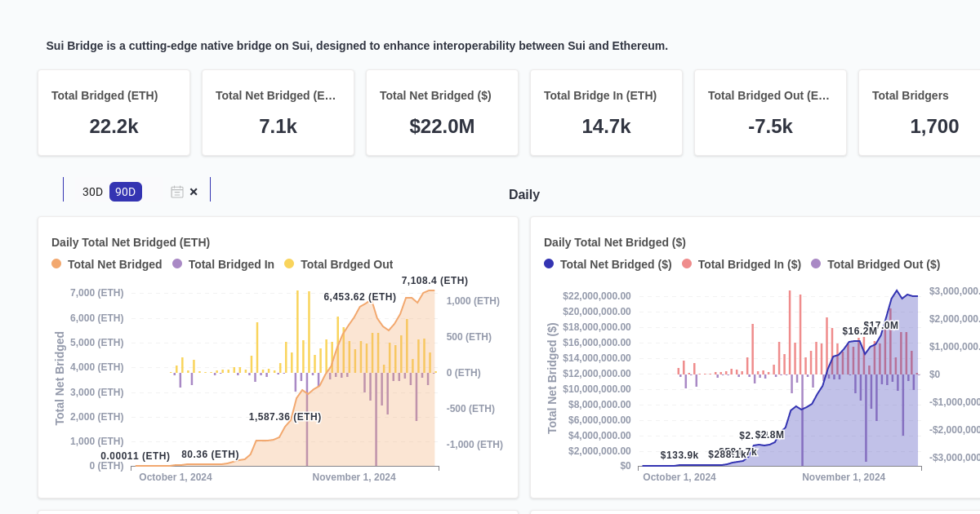Select the 90D time range
This screenshot has height=514, width=980.
125,192
